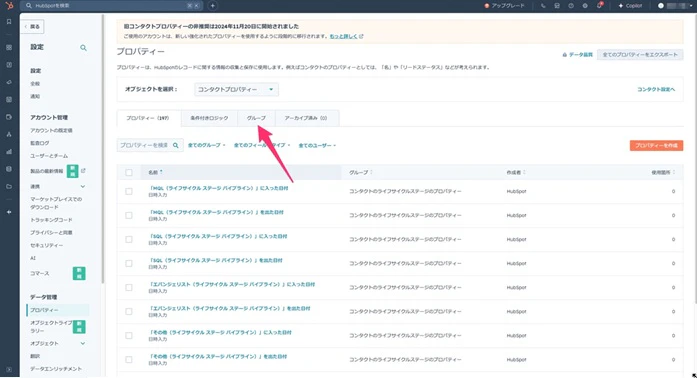Screen dimensions: 697x378
Task: Select セキュリティー in settings sidebar
Action: (47, 245)
